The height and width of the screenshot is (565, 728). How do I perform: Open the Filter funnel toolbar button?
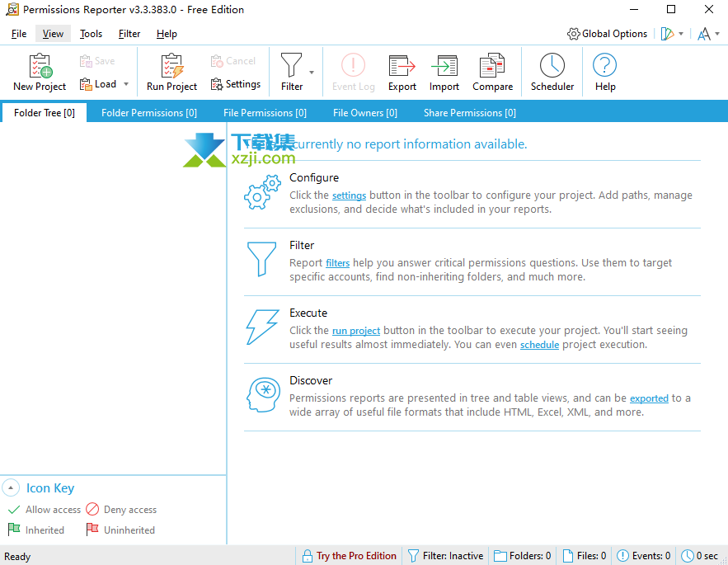292,72
